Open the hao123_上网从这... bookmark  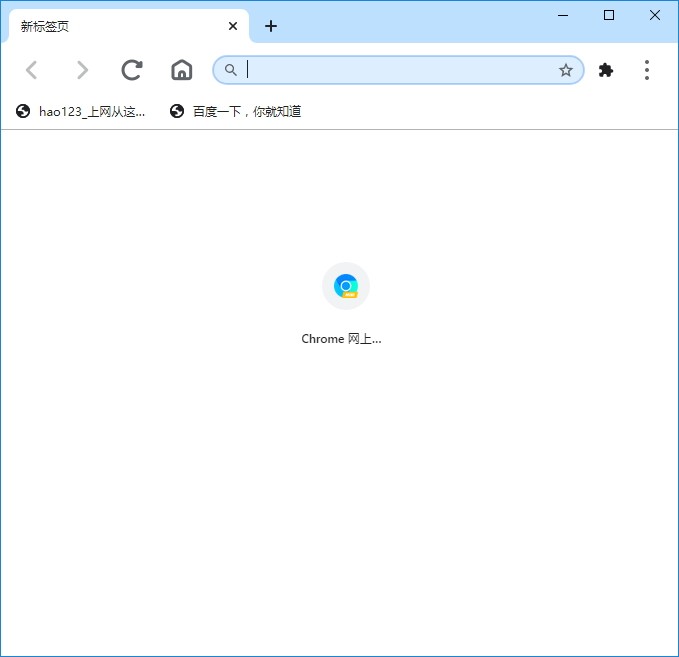point(81,111)
